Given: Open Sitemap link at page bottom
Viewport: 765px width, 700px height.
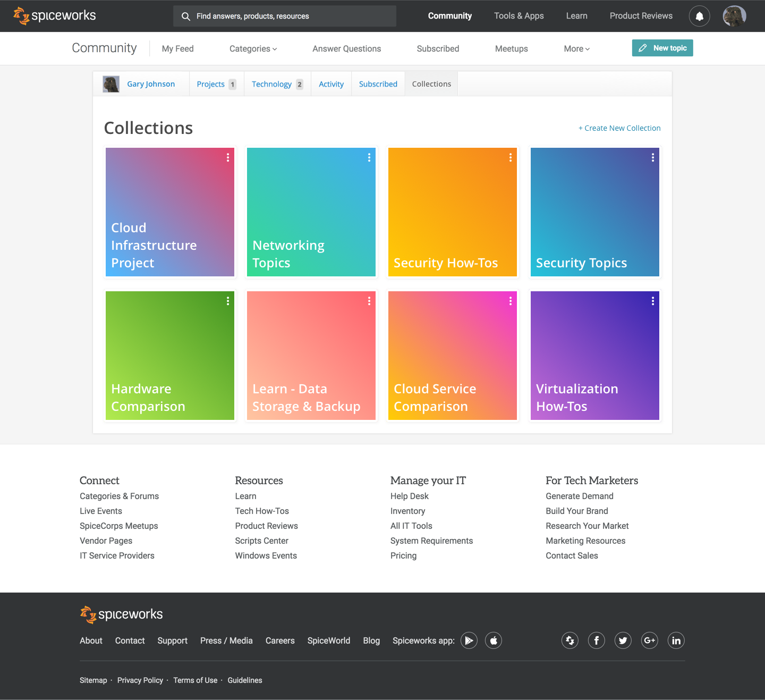Looking at the screenshot, I should click(93, 680).
